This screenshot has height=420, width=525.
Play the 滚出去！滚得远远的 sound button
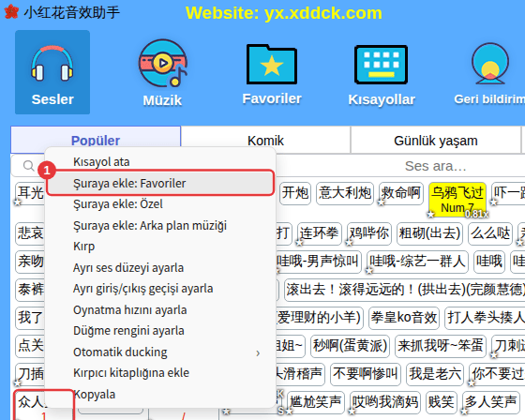(x=405, y=290)
